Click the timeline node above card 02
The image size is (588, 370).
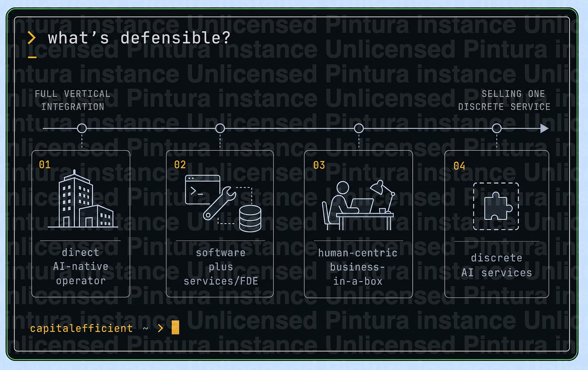(220, 129)
